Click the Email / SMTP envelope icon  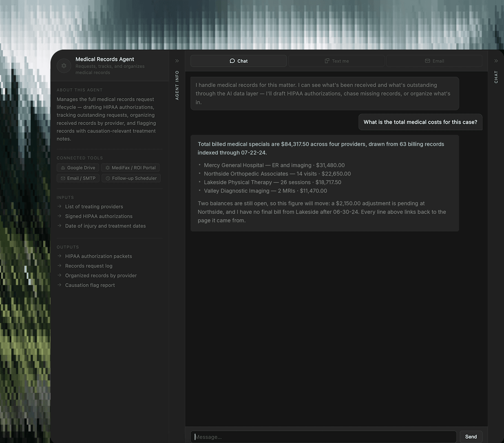coord(63,178)
